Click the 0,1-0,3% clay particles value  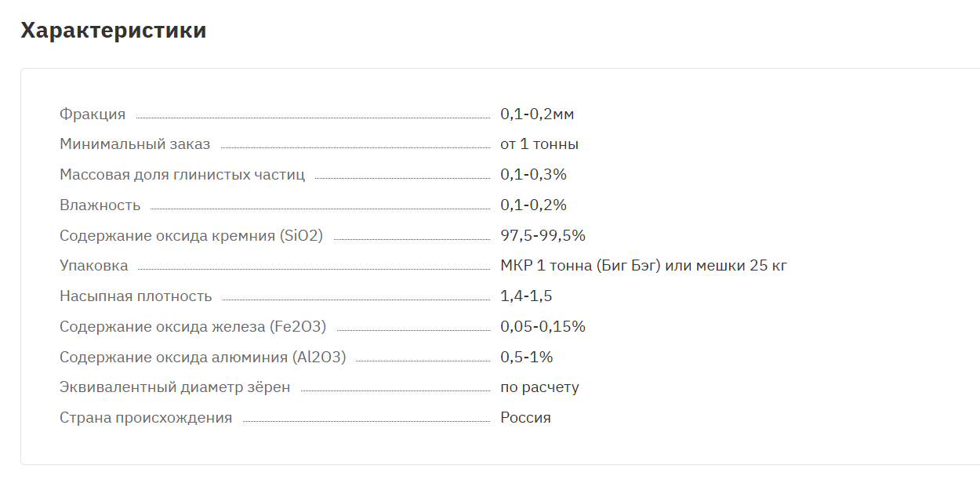(533, 175)
